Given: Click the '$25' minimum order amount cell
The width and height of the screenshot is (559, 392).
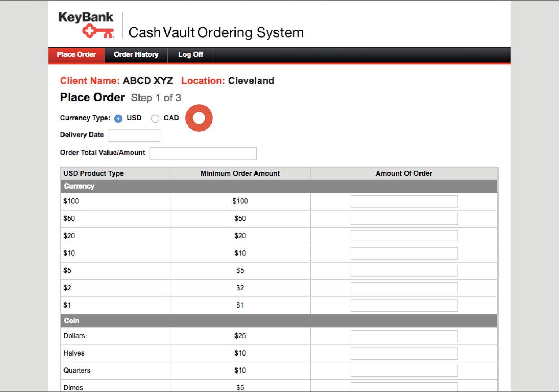Looking at the screenshot, I should tap(240, 336).
